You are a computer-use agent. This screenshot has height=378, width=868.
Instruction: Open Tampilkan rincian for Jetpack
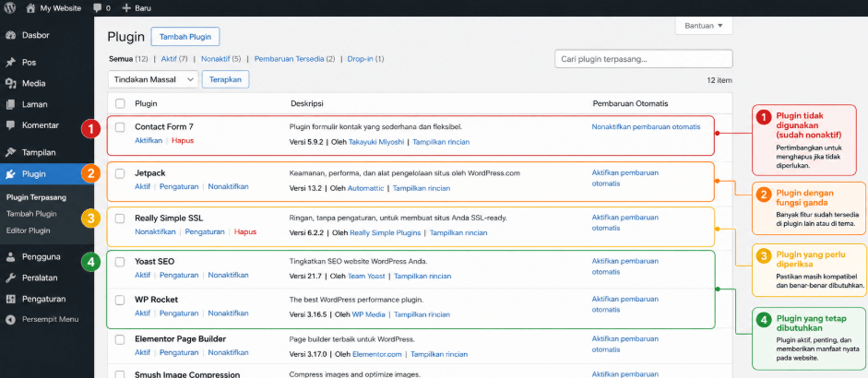[422, 188]
